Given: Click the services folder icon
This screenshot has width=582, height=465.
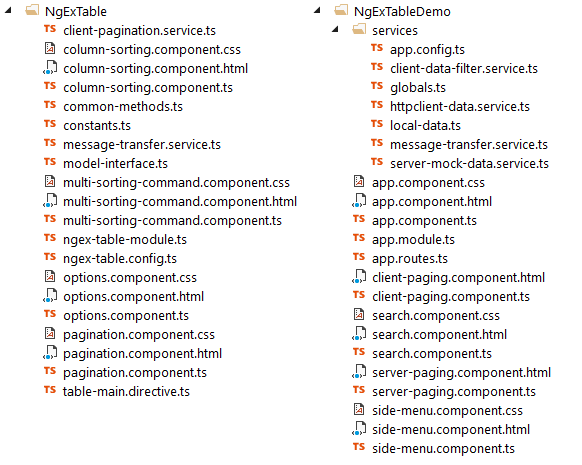Looking at the screenshot, I should click(359, 29).
